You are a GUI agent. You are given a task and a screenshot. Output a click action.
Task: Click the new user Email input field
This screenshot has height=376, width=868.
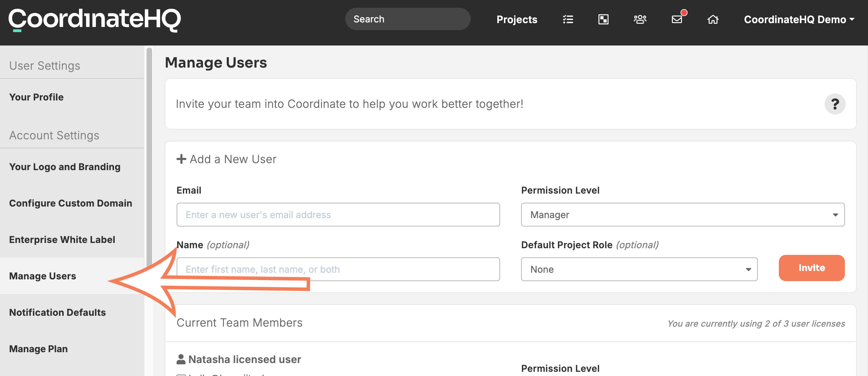338,215
